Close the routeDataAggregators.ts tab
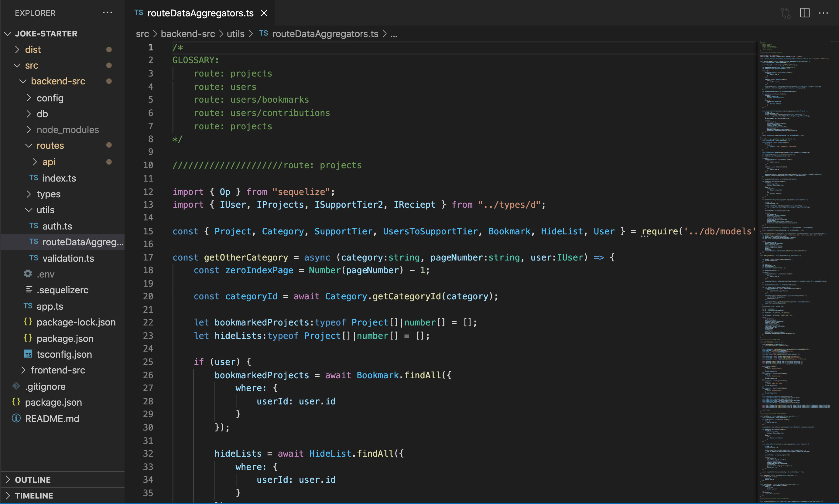This screenshot has height=504, width=839. (x=264, y=13)
